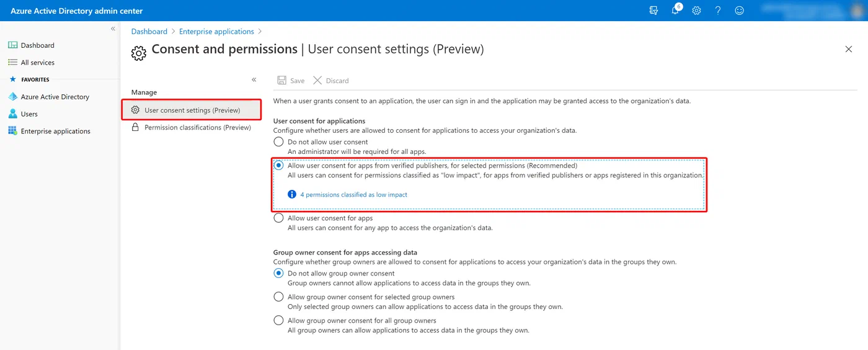Click 'When a user grants consent' intro sentence
Viewport: 868px width, 350px height.
coord(482,101)
